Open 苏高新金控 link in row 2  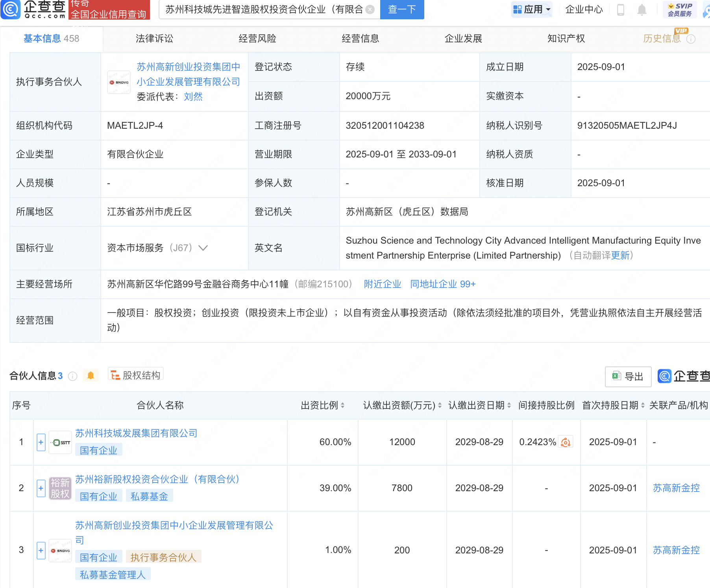(x=676, y=488)
